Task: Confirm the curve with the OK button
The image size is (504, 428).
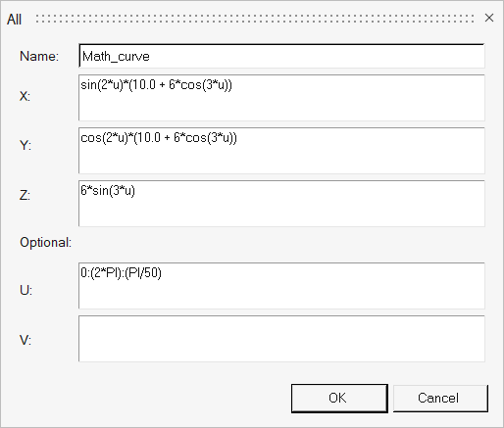Action: point(339,399)
